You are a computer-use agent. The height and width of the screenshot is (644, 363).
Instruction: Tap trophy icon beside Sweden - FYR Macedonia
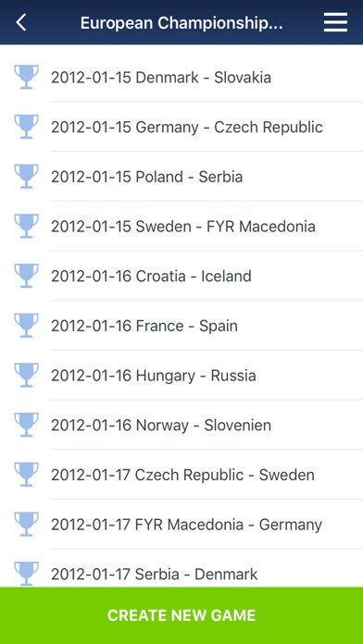pos(26,226)
